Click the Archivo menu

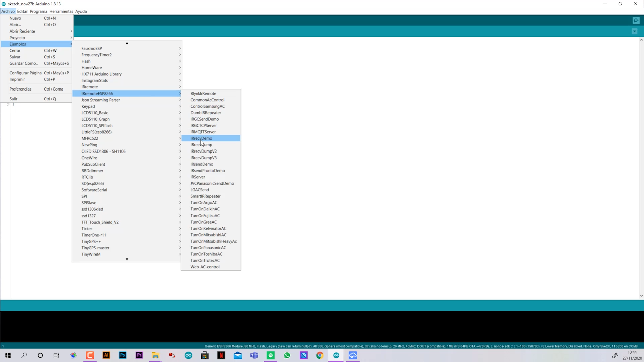pyautogui.click(x=8, y=11)
